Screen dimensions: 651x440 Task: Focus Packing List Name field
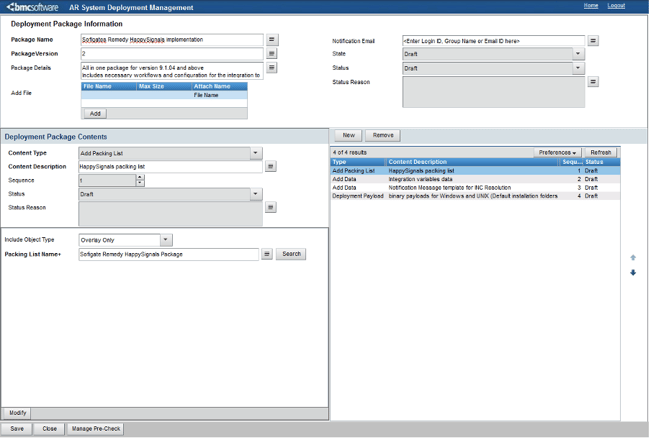tap(169, 254)
